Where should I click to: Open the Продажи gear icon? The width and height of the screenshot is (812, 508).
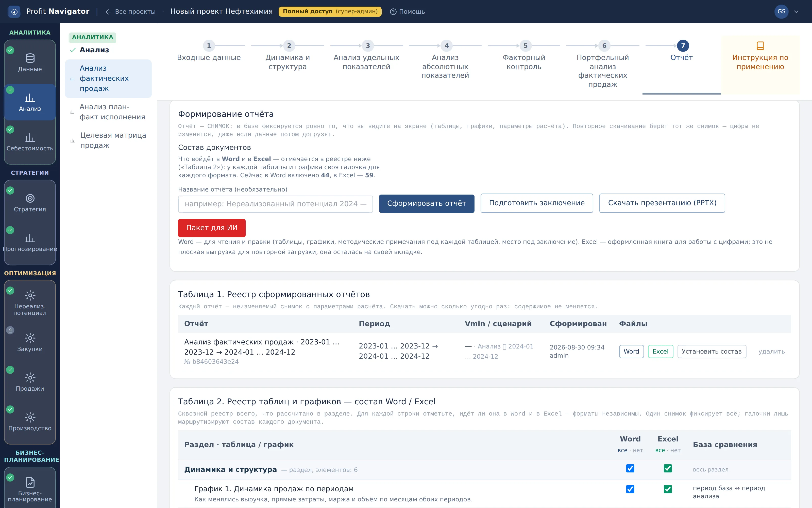point(30,378)
